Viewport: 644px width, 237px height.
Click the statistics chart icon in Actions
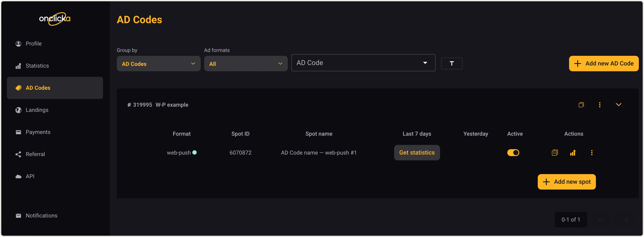pos(573,153)
